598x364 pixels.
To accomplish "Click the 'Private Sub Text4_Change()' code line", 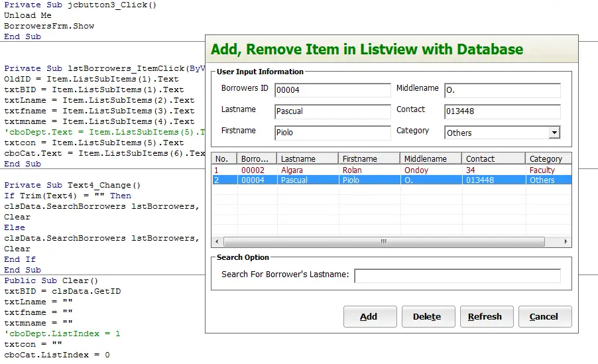I will point(72,186).
